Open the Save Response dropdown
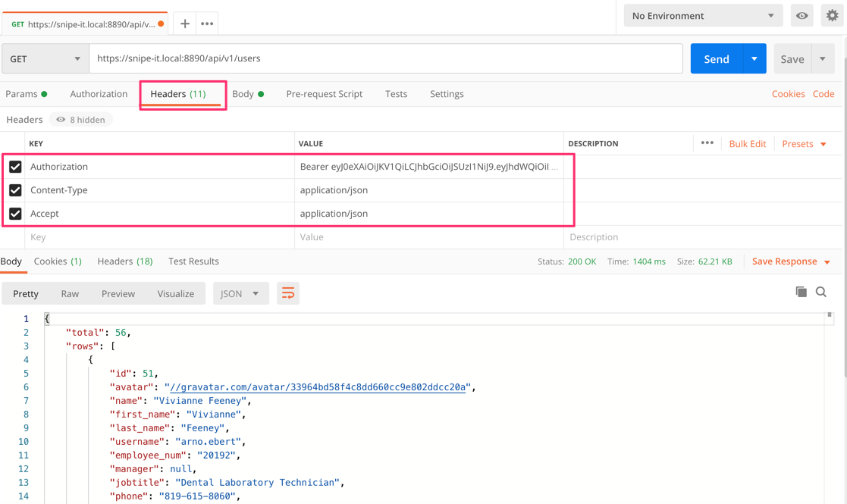Viewport: 847px width, 504px height. (791, 261)
